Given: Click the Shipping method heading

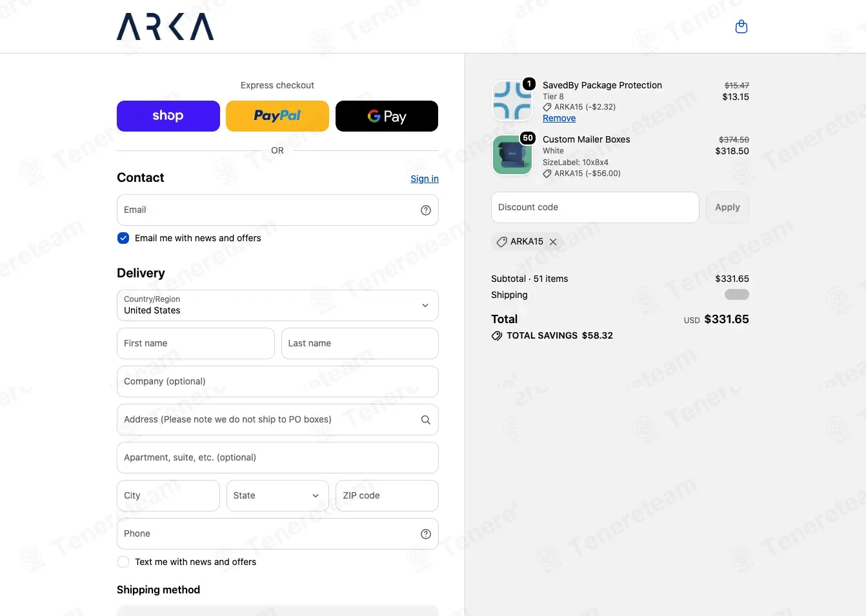Looking at the screenshot, I should [159, 590].
